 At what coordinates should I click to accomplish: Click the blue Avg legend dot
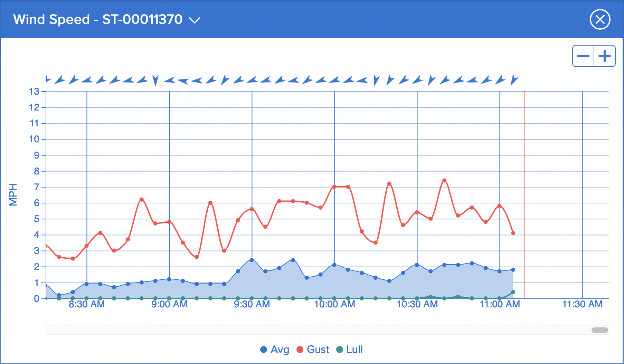coord(264,349)
